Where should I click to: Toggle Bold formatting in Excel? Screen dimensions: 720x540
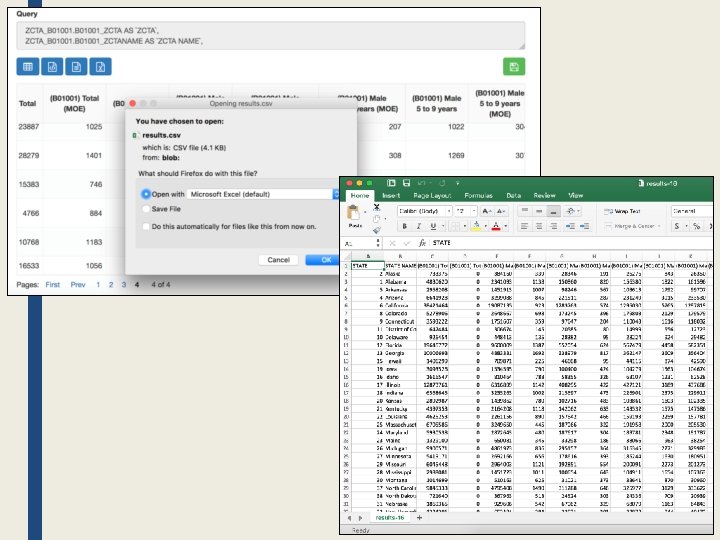(404, 227)
